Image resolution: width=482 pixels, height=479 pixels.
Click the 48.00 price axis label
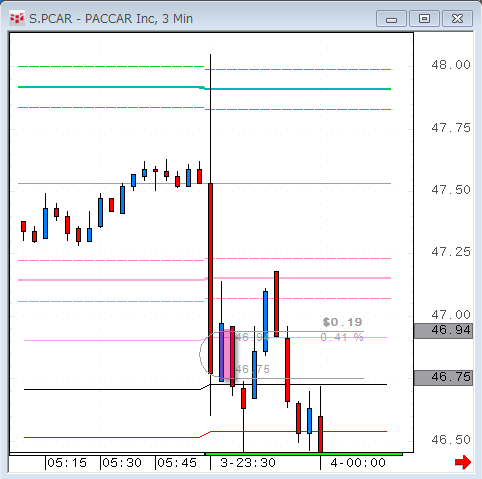click(451, 65)
